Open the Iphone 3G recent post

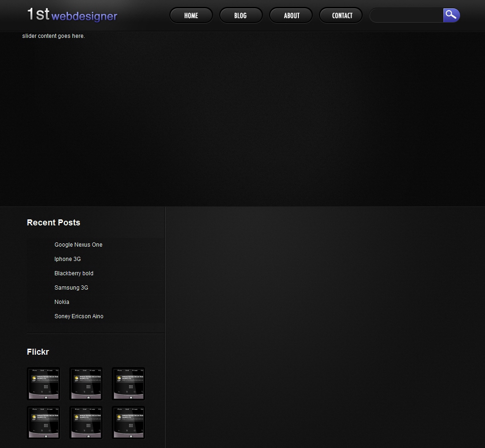tap(67, 259)
